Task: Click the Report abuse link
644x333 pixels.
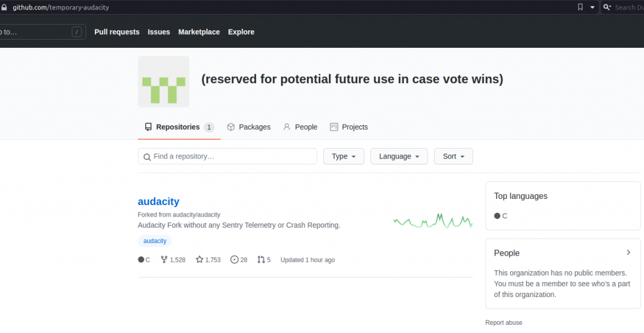Action: click(503, 322)
